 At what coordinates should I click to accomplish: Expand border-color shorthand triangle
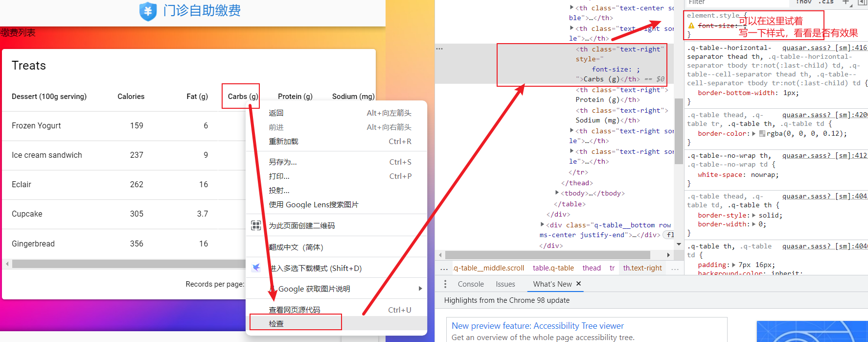(x=754, y=133)
